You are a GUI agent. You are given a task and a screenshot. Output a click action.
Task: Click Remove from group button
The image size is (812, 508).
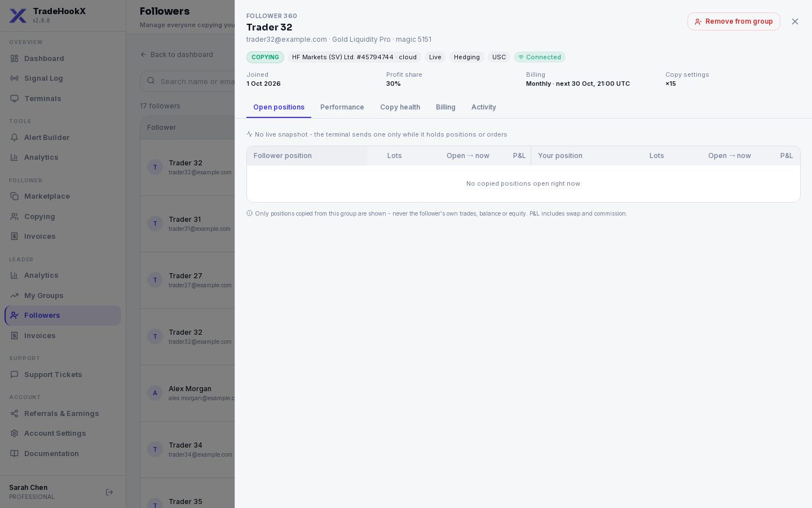point(734,21)
